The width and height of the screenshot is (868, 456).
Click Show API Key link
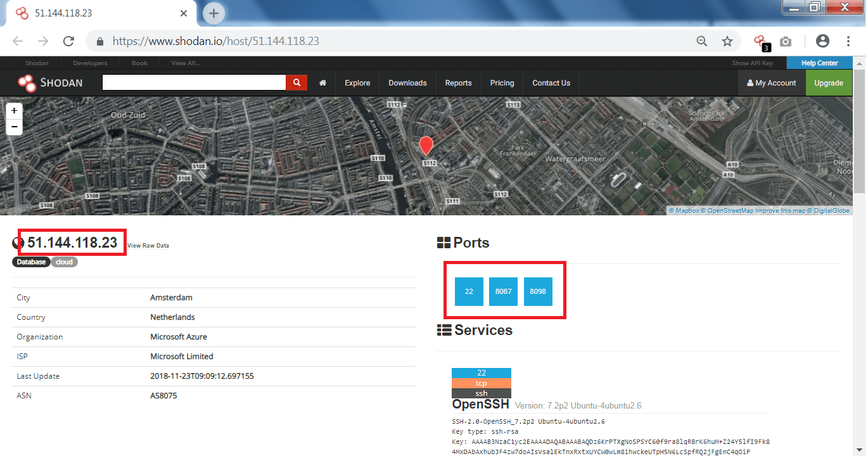753,63
